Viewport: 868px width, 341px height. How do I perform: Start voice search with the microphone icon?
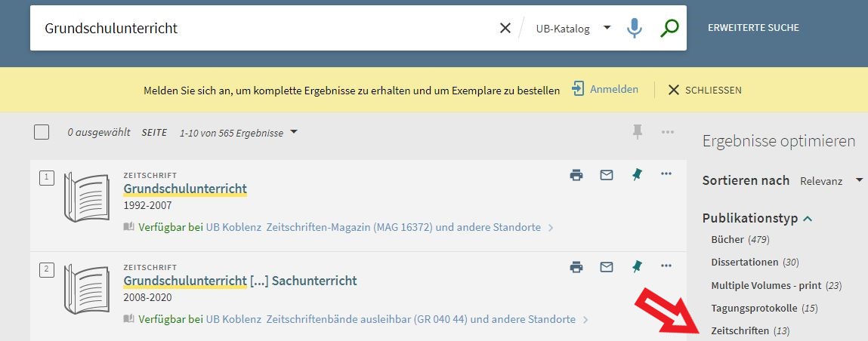[635, 28]
